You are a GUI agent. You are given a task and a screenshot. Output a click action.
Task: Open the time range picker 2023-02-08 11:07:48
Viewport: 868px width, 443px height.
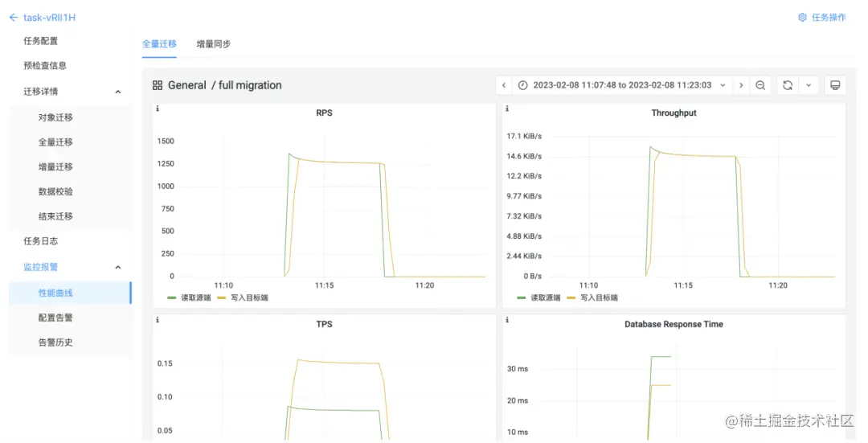(622, 85)
